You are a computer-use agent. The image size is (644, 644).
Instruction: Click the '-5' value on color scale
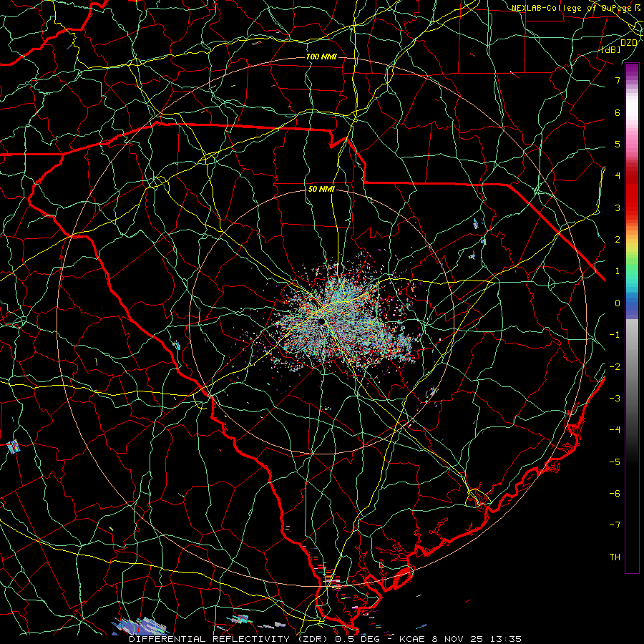coord(615,462)
